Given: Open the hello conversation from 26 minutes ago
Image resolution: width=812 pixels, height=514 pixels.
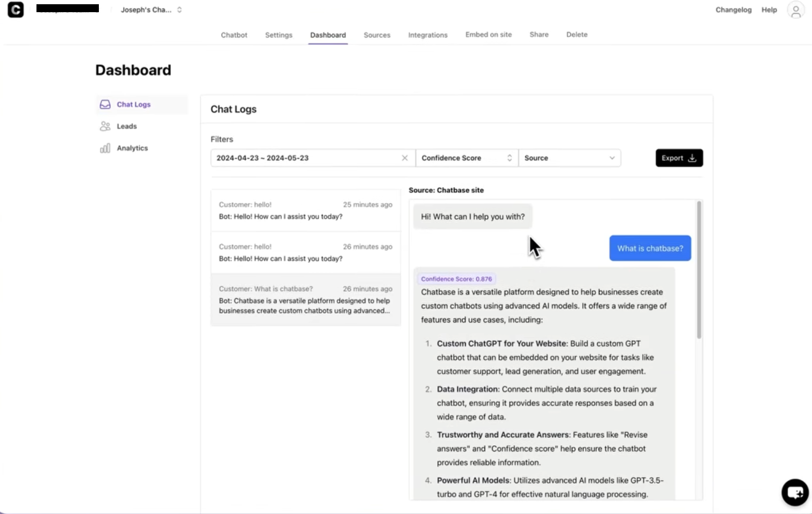Looking at the screenshot, I should pyautogui.click(x=306, y=252).
